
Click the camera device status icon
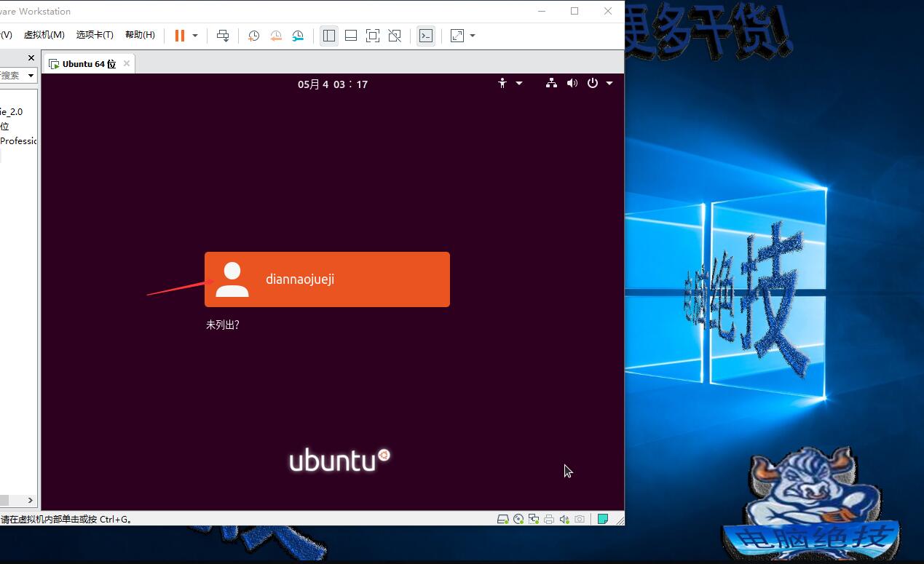coord(580,519)
